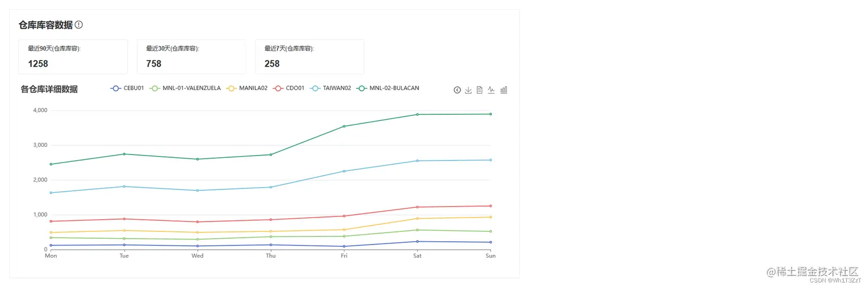The image size is (868, 287).
Task: Select the 最近7天(仓库库容) label
Action: [289, 49]
